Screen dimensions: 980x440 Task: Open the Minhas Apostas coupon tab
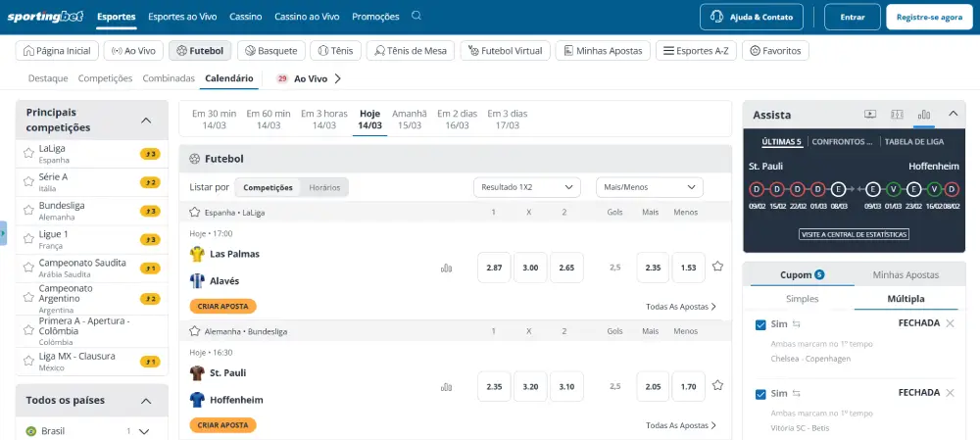click(x=906, y=275)
